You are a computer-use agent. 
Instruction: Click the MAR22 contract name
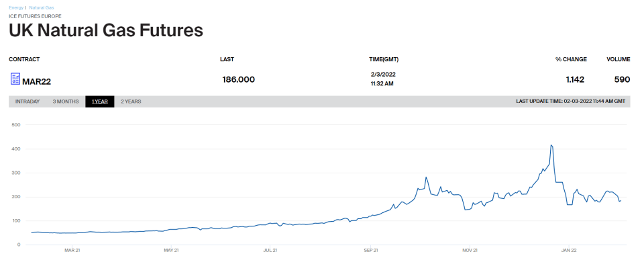[36, 81]
